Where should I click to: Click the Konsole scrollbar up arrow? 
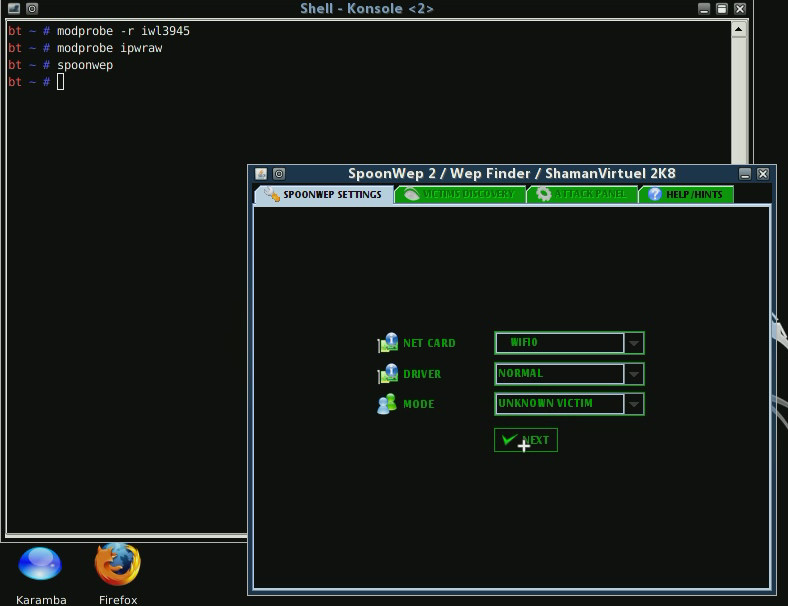pyautogui.click(x=739, y=29)
